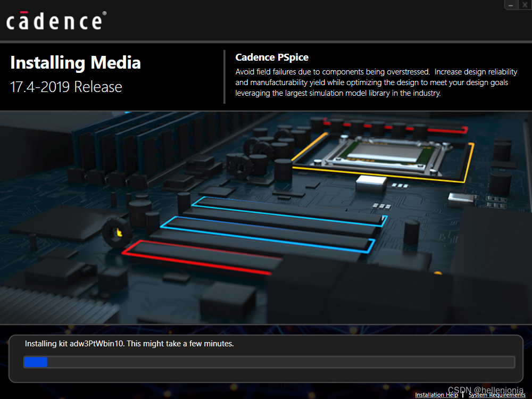Click the PSpice description paragraph
The width and height of the screenshot is (532, 399).
tap(376, 82)
